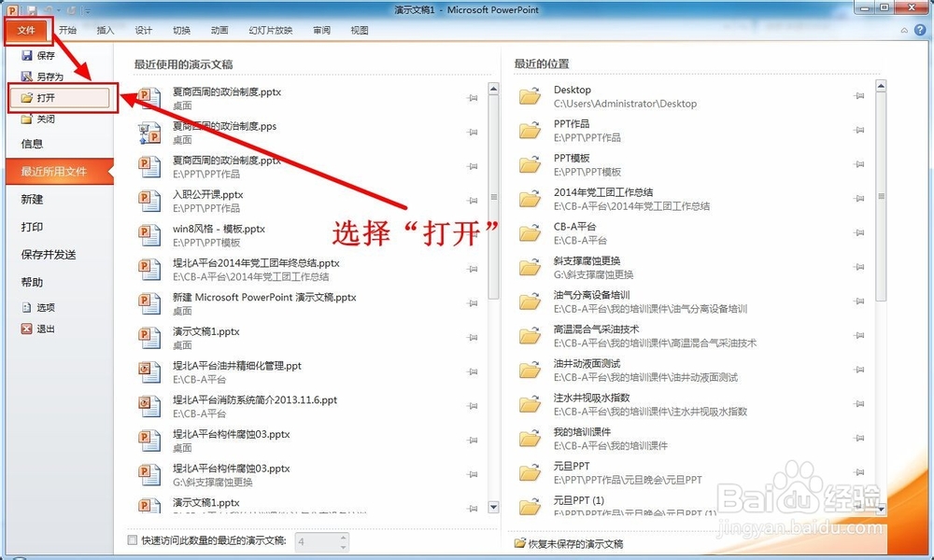The height and width of the screenshot is (560, 934).
Task: Click the PPT模板 folder icon
Action: tap(530, 164)
